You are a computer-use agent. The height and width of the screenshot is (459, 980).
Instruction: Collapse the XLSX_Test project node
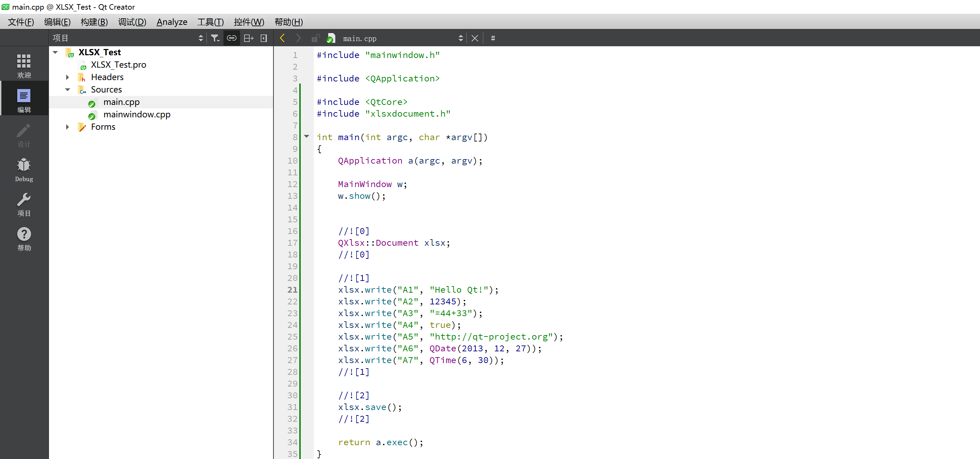pyautogui.click(x=56, y=52)
